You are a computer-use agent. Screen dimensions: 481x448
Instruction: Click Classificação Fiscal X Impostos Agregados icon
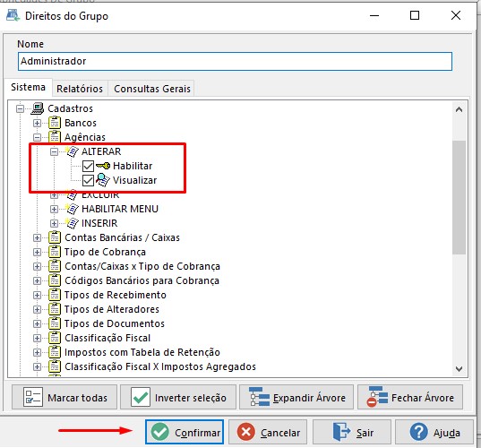(x=55, y=366)
